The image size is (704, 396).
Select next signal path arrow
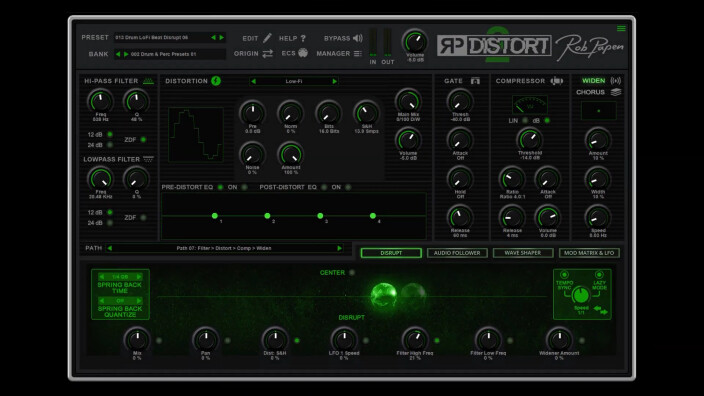pos(340,248)
